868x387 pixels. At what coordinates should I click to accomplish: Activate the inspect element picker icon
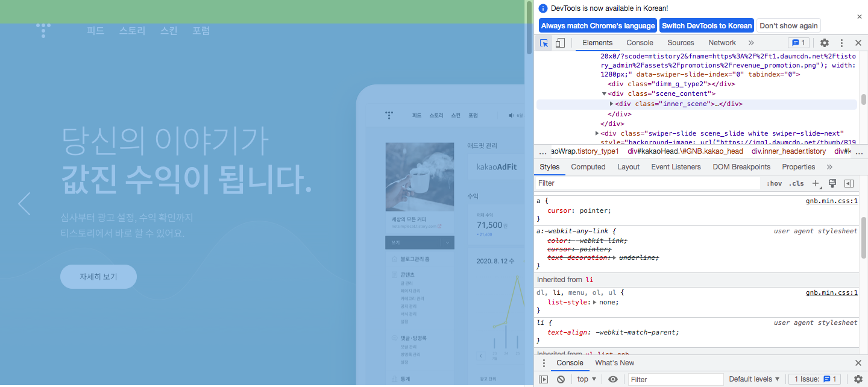544,43
